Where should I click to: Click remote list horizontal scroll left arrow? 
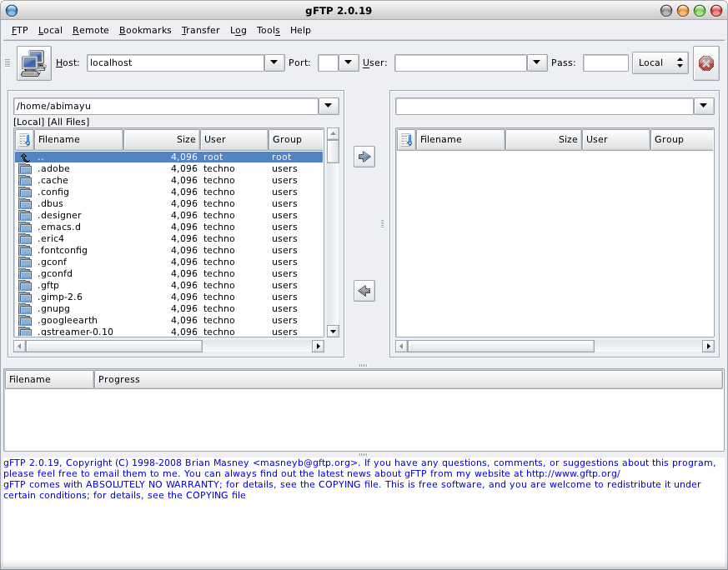(402, 346)
